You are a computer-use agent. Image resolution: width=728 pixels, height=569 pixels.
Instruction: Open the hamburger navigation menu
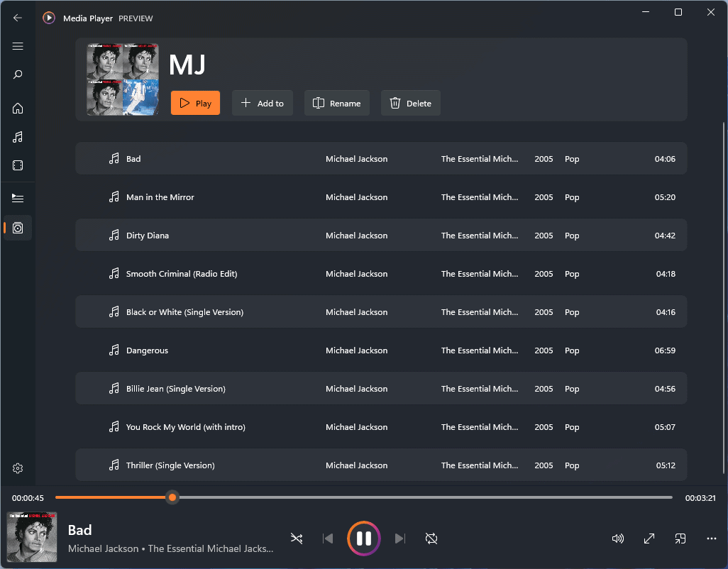click(x=18, y=46)
